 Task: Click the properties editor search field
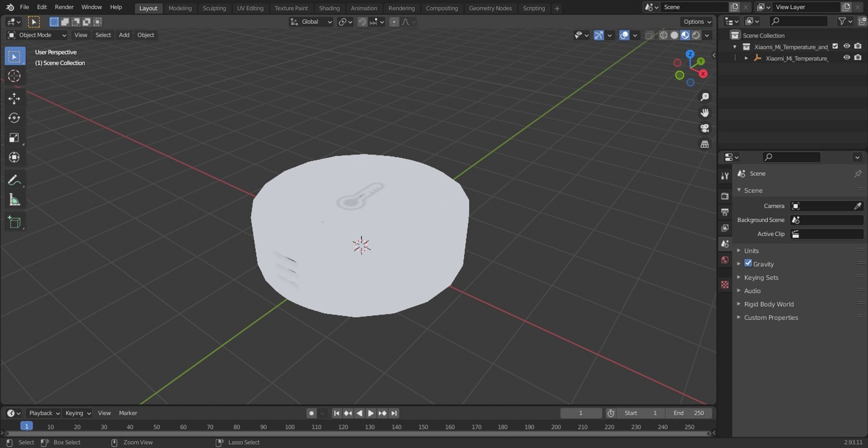point(791,157)
